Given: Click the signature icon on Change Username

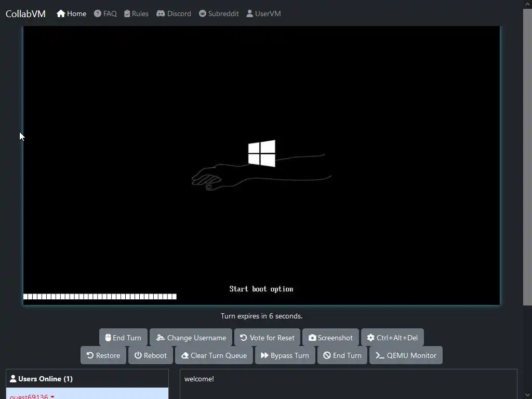Looking at the screenshot, I should 160,338.
